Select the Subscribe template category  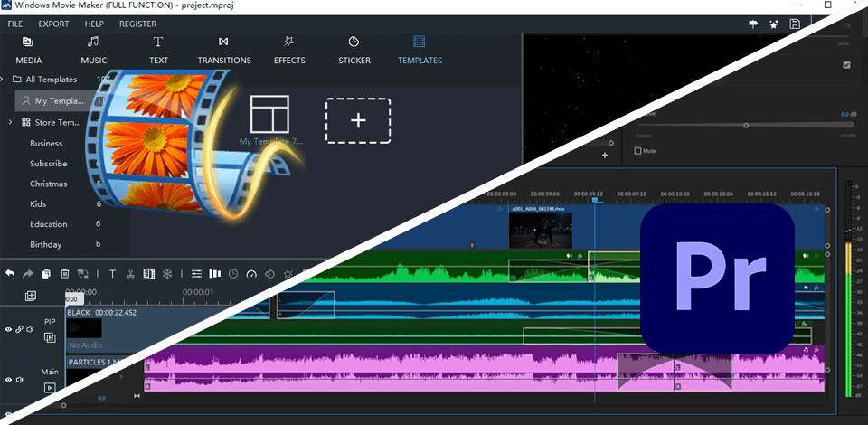tap(49, 164)
